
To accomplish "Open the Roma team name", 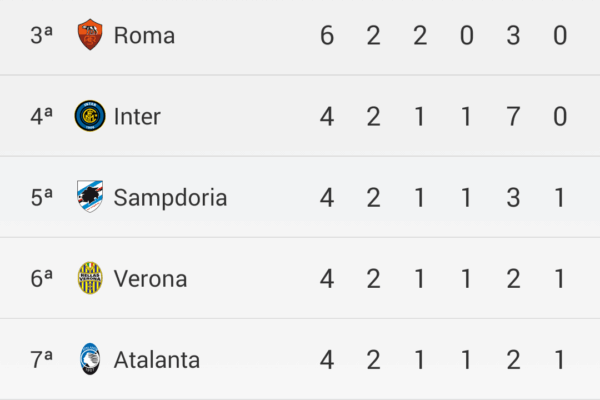I will [x=144, y=36].
